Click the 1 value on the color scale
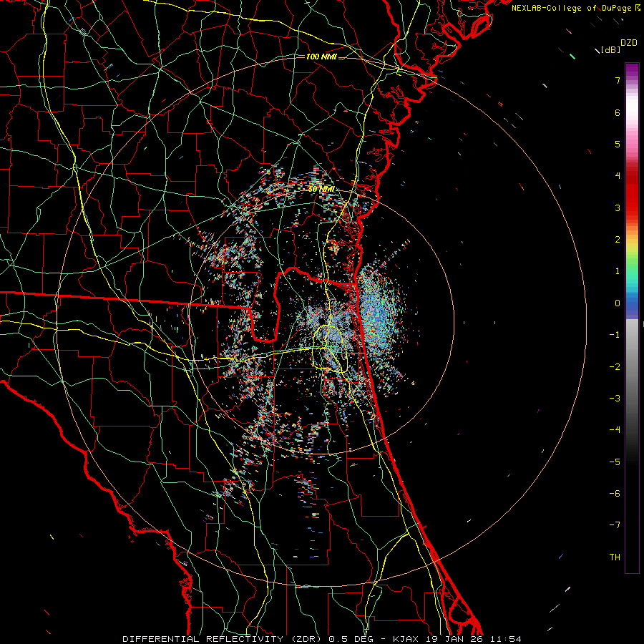Image resolution: width=644 pixels, height=644 pixels. tap(618, 271)
